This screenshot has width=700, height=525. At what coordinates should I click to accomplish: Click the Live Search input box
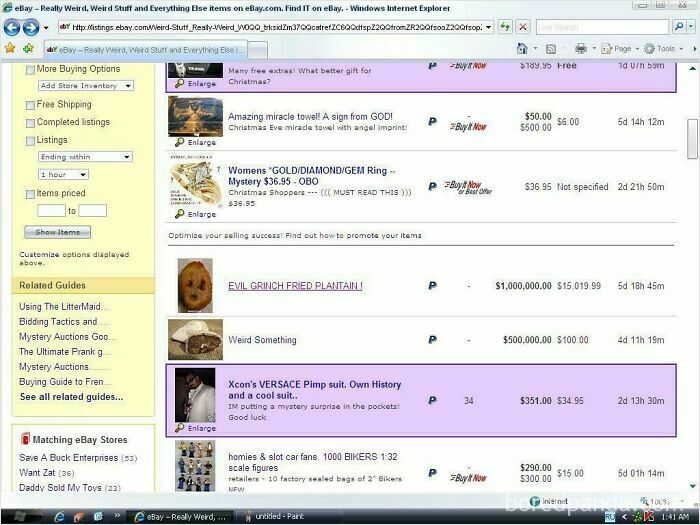pos(602,27)
